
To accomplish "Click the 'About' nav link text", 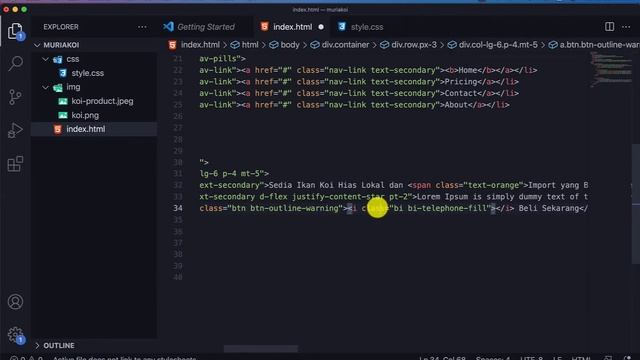I will (x=456, y=105).
